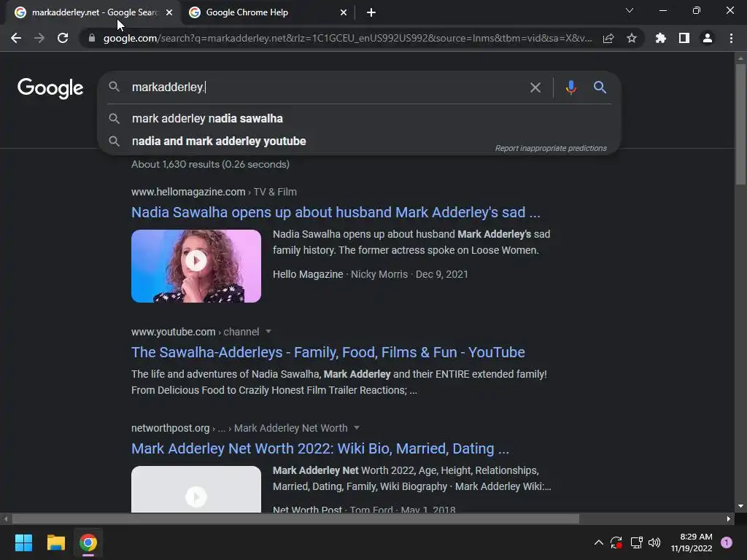Bookmark this tab with the star icon
This screenshot has height=560, width=747.
632,38
